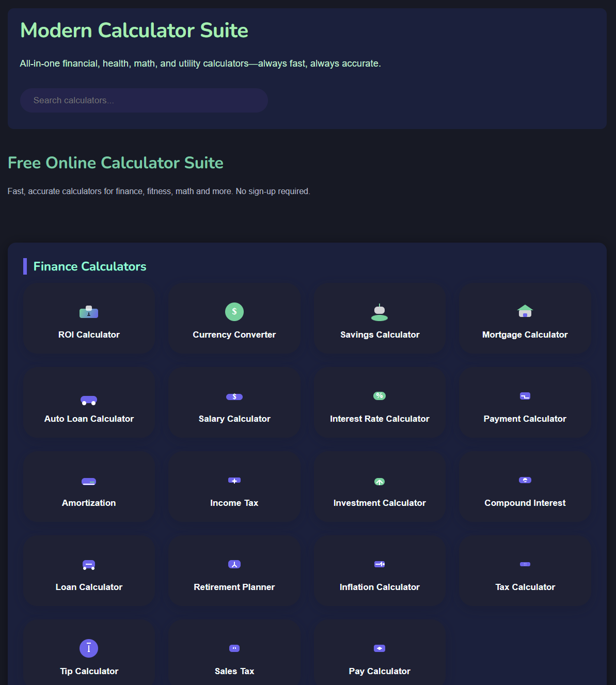Screen dimensions: 616x685
Task: Click the Mortgage Calculator house icon
Action: 525,311
